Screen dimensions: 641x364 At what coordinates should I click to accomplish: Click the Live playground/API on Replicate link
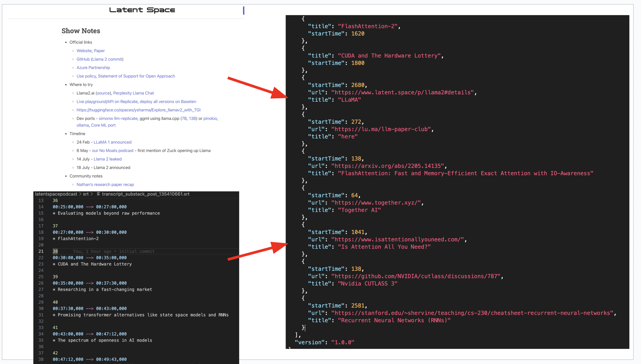point(107,102)
